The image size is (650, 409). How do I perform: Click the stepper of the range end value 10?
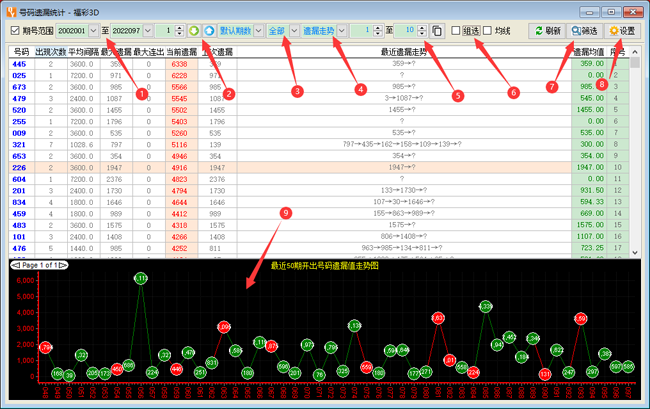(x=422, y=31)
